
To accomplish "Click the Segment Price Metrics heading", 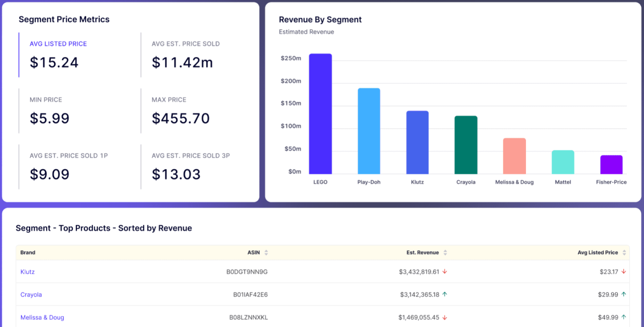I will tap(64, 19).
